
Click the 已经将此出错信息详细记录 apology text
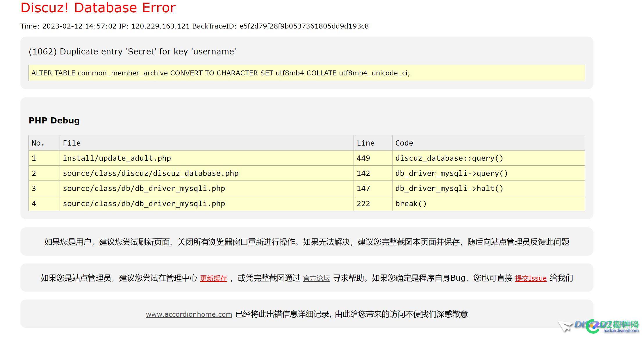tap(352, 314)
